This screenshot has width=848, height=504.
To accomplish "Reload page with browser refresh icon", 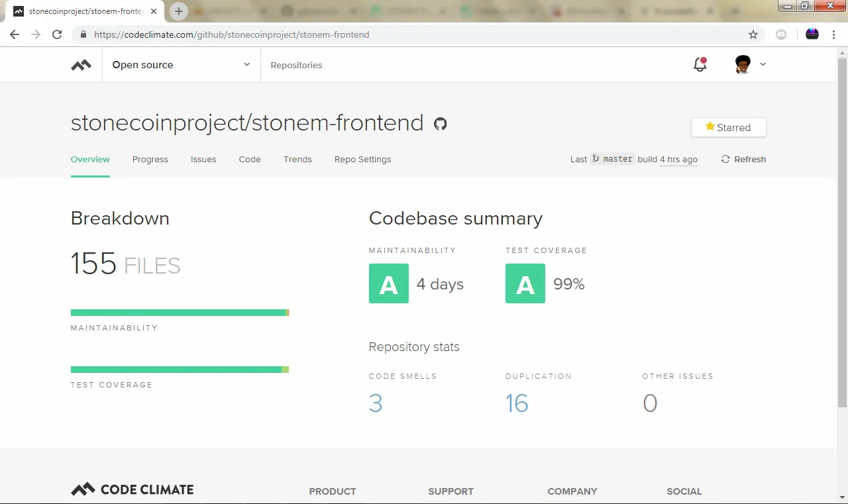I will click(57, 34).
